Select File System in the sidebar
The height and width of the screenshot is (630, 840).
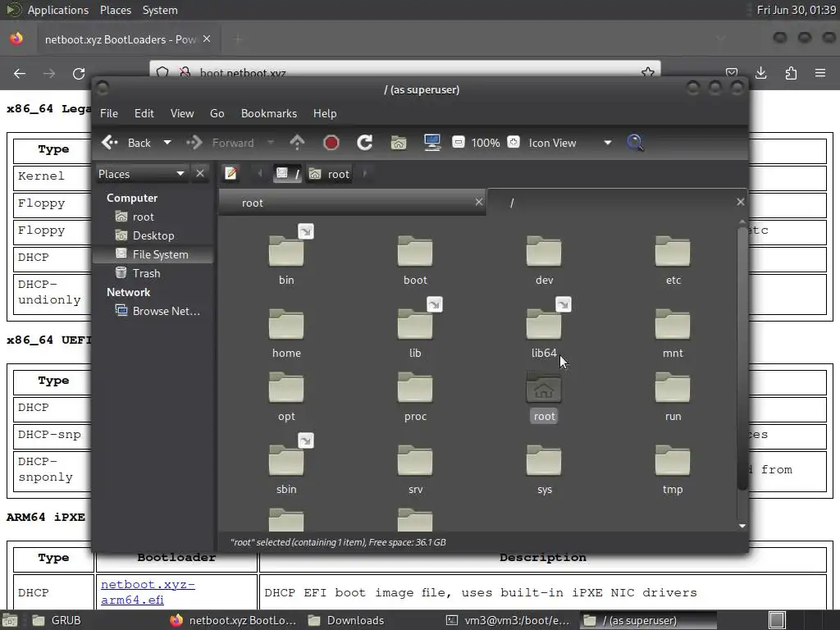click(153, 254)
